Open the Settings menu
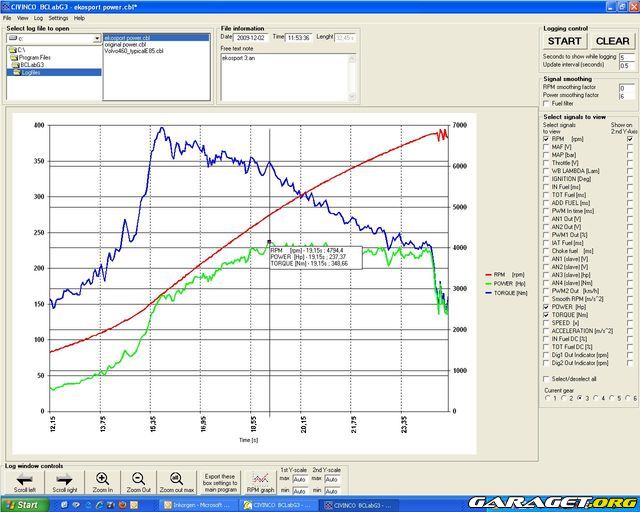 (x=58, y=18)
